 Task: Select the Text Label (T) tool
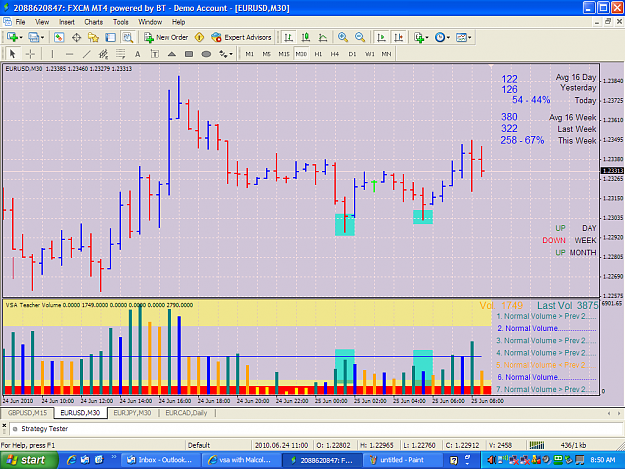point(155,54)
